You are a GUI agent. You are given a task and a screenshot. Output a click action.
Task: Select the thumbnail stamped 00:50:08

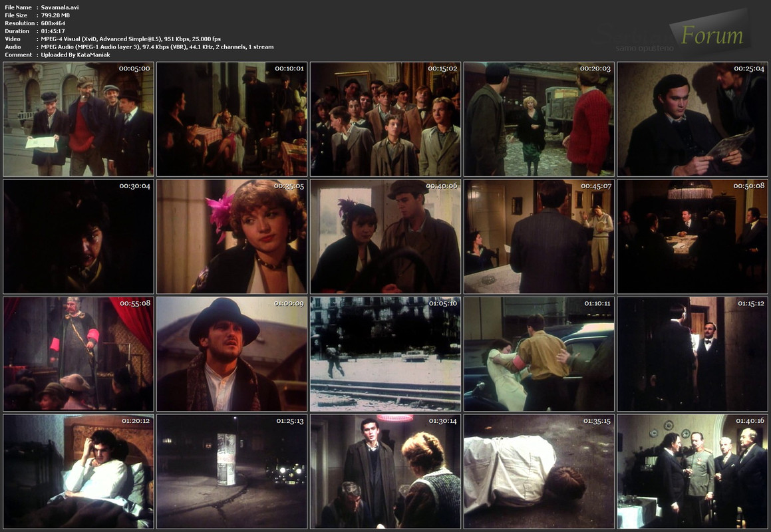(x=693, y=237)
